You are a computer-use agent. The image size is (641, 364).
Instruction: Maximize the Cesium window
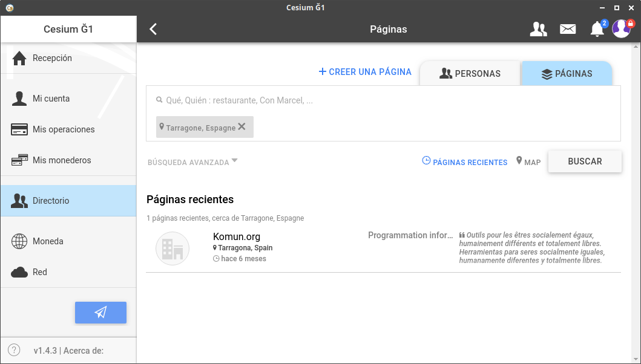pos(616,8)
